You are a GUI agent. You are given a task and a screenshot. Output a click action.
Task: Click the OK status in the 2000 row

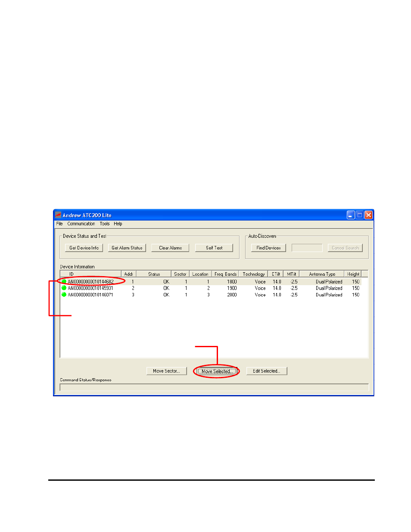pyautogui.click(x=166, y=295)
